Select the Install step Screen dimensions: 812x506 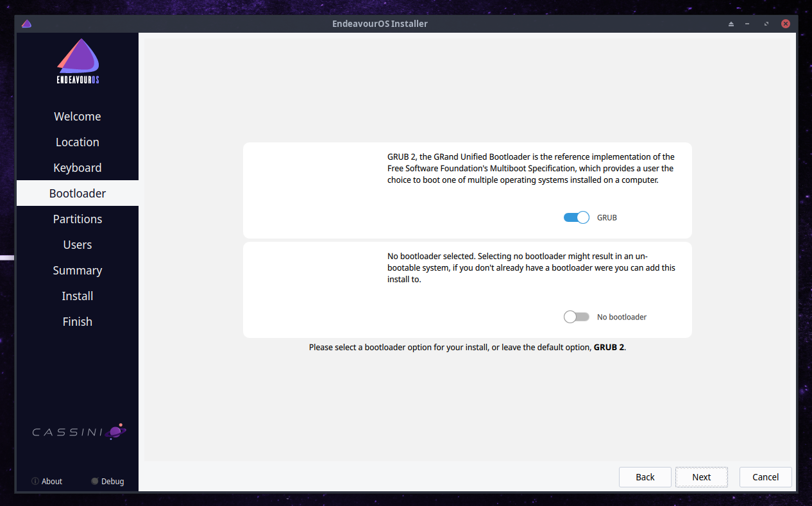tap(78, 296)
